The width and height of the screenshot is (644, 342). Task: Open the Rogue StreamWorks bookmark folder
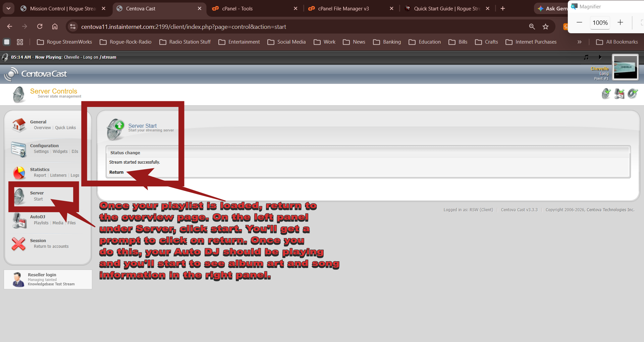pyautogui.click(x=64, y=42)
